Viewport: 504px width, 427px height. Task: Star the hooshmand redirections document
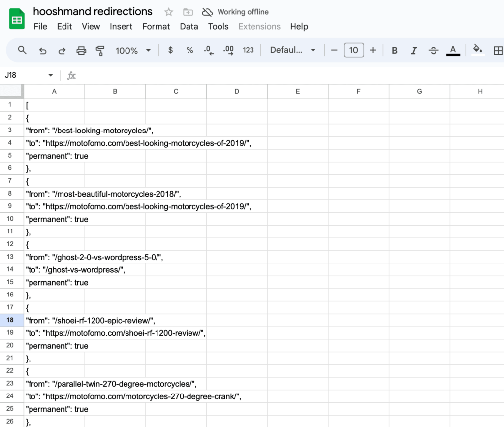click(168, 12)
